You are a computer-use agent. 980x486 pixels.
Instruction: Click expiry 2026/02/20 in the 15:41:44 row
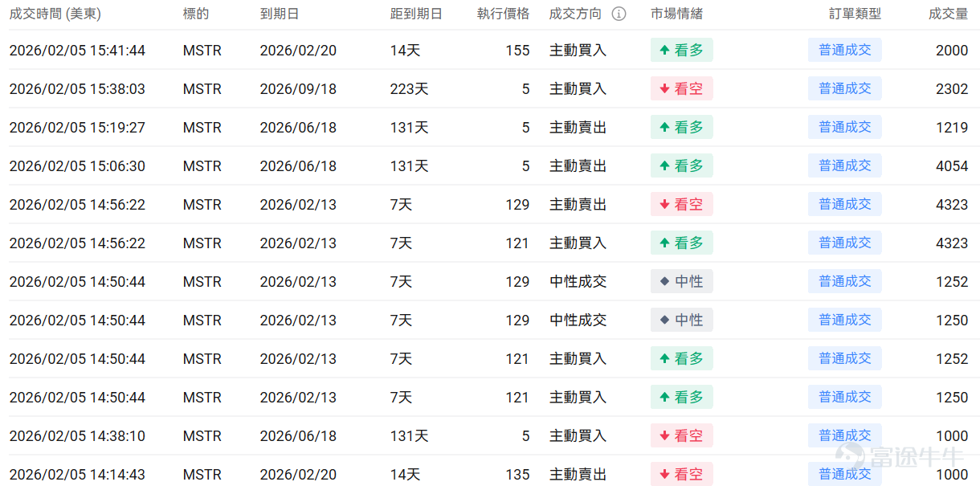click(x=298, y=51)
